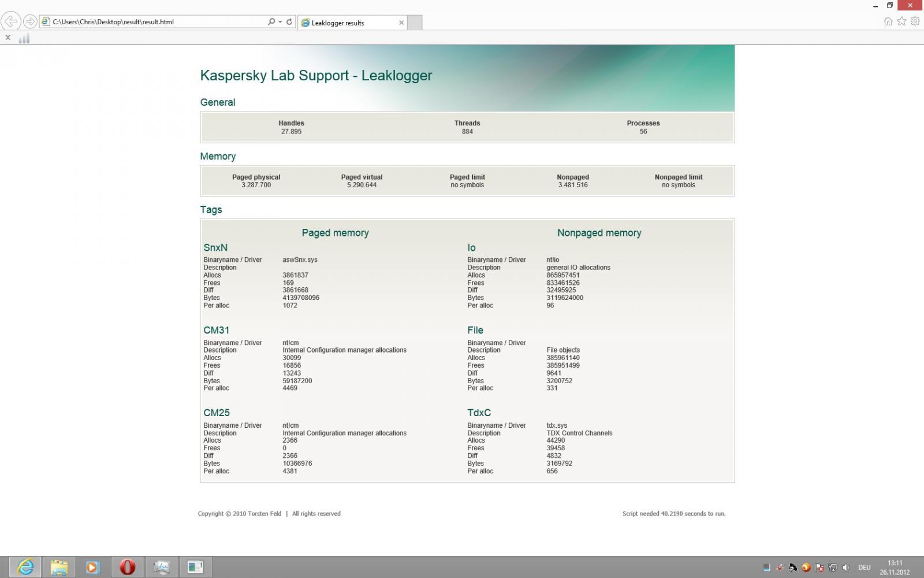
Task: Click the page icon in the address bar
Action: pyautogui.click(x=46, y=22)
